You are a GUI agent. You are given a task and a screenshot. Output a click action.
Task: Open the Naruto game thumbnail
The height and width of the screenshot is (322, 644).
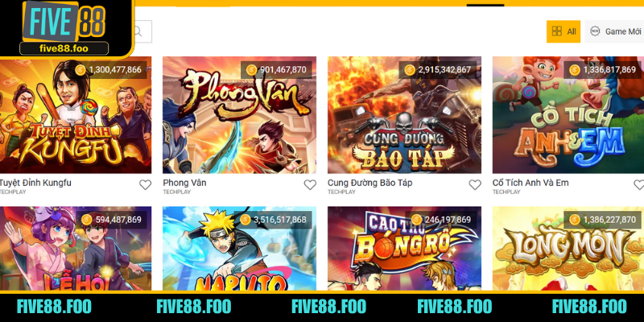(x=239, y=249)
